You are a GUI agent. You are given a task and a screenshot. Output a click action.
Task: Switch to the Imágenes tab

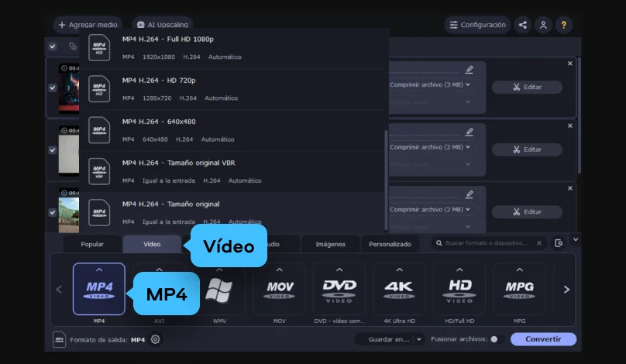[x=331, y=244]
